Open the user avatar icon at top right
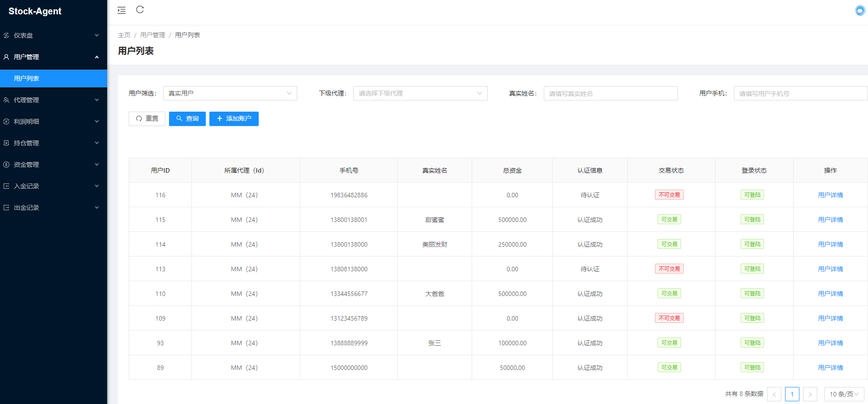 point(859,10)
